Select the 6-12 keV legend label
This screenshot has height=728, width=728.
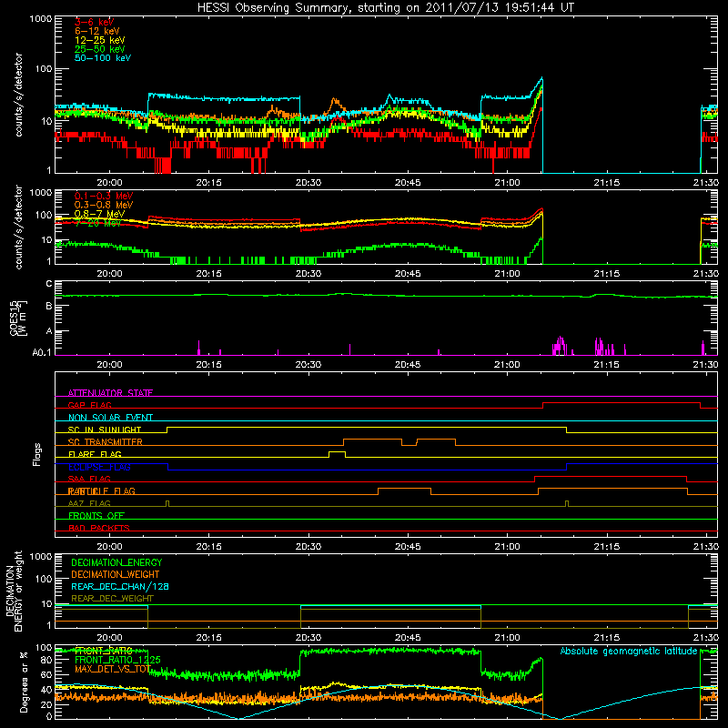(x=97, y=31)
